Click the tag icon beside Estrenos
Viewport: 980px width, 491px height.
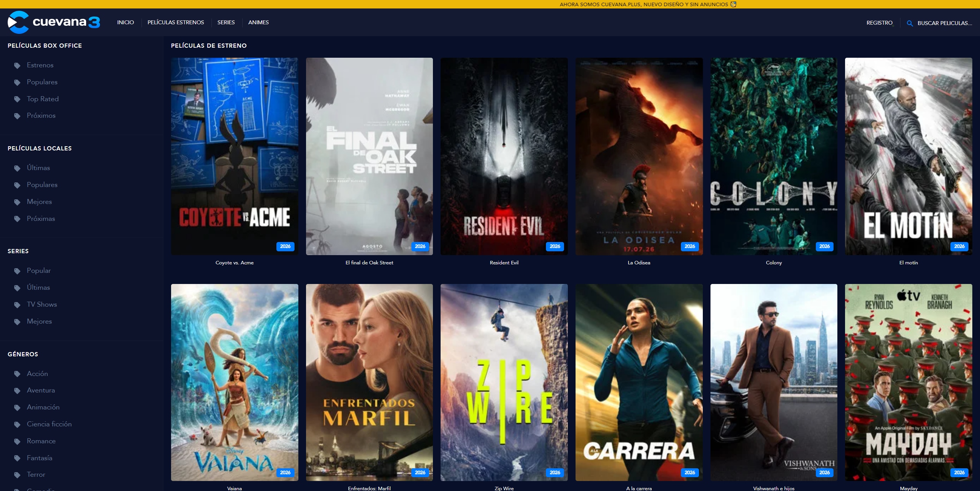coord(17,65)
